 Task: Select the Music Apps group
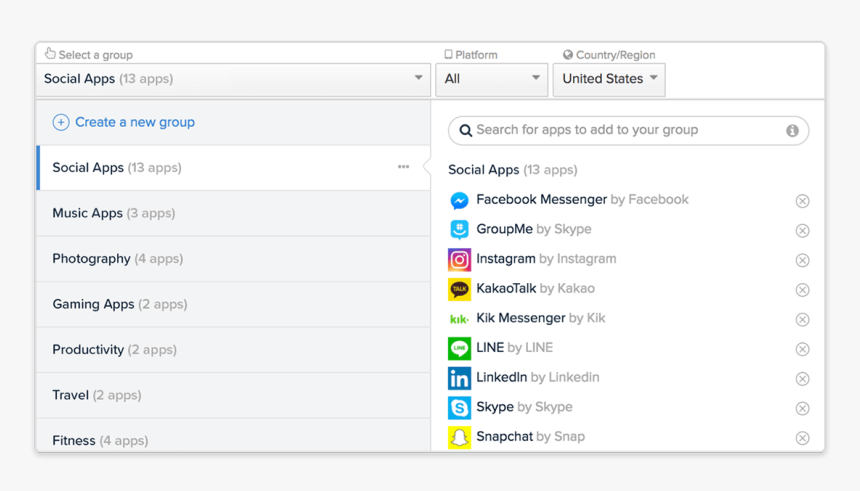click(113, 213)
